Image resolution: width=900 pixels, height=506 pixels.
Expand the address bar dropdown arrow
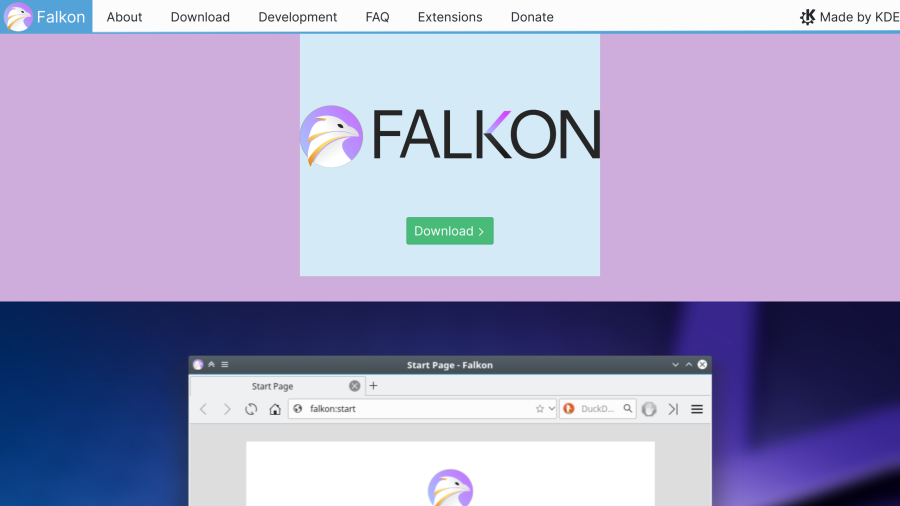point(552,409)
